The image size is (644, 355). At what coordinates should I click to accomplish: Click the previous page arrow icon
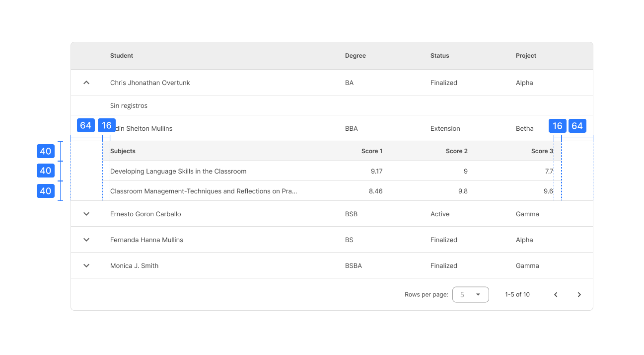555,294
